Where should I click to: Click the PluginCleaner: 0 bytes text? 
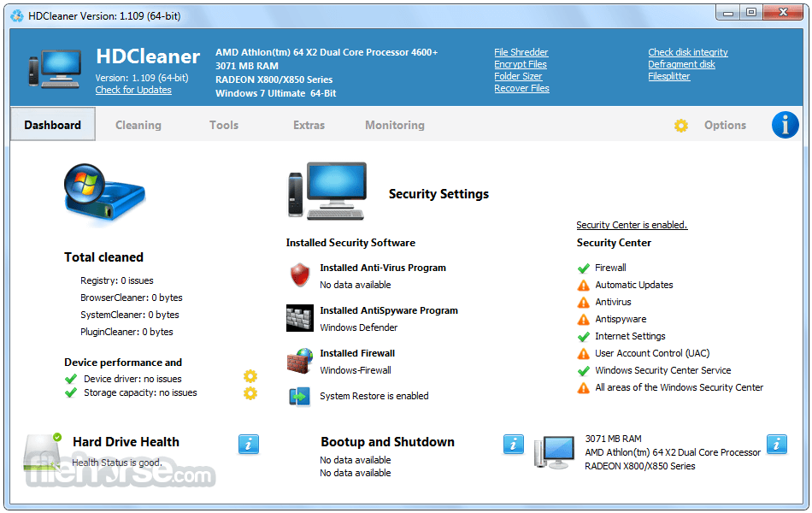[x=127, y=332]
